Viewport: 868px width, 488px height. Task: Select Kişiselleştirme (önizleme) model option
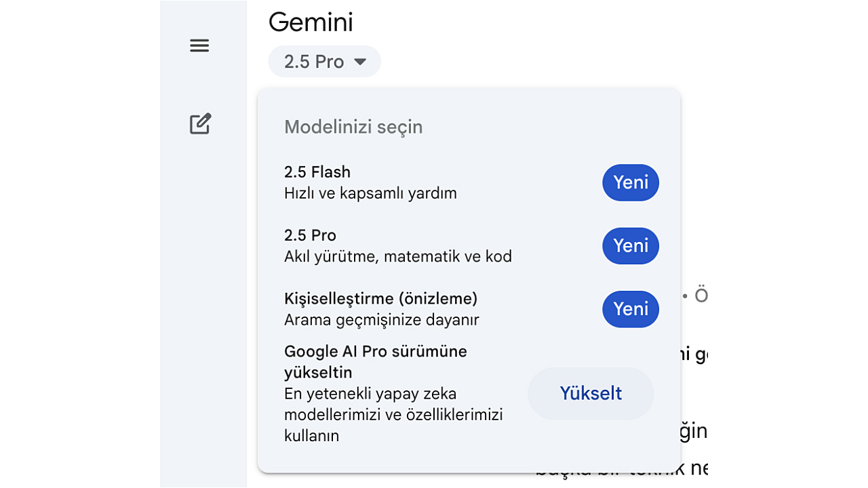(x=380, y=298)
